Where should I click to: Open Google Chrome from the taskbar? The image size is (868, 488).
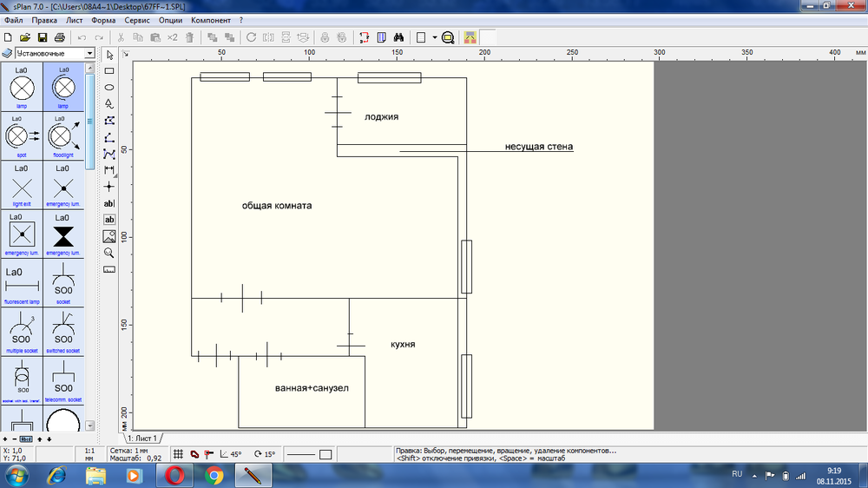(214, 476)
